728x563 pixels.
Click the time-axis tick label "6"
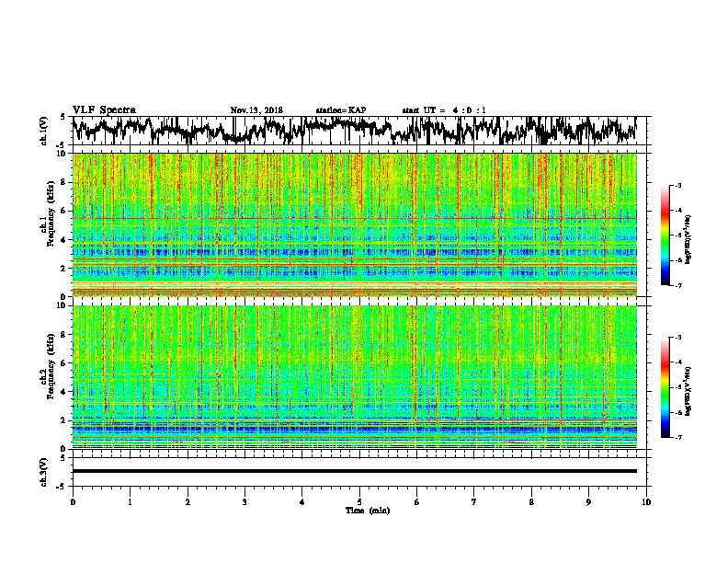click(417, 502)
